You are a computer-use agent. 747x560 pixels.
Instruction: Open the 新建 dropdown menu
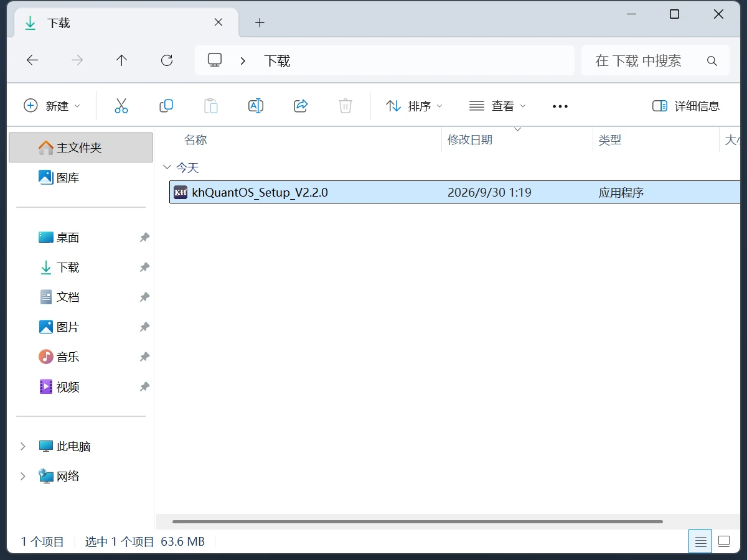[x=52, y=106]
